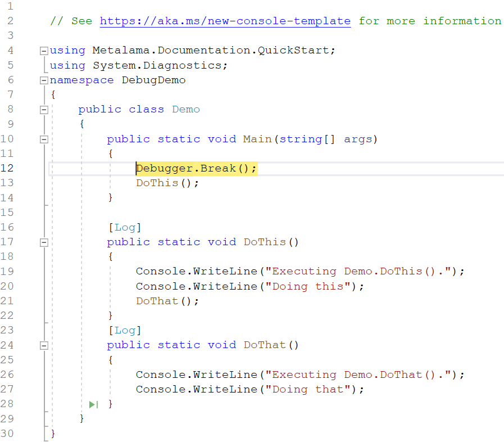Click the Log attribute above DoThis
Viewport: 504px width, 442px height.
(124, 227)
